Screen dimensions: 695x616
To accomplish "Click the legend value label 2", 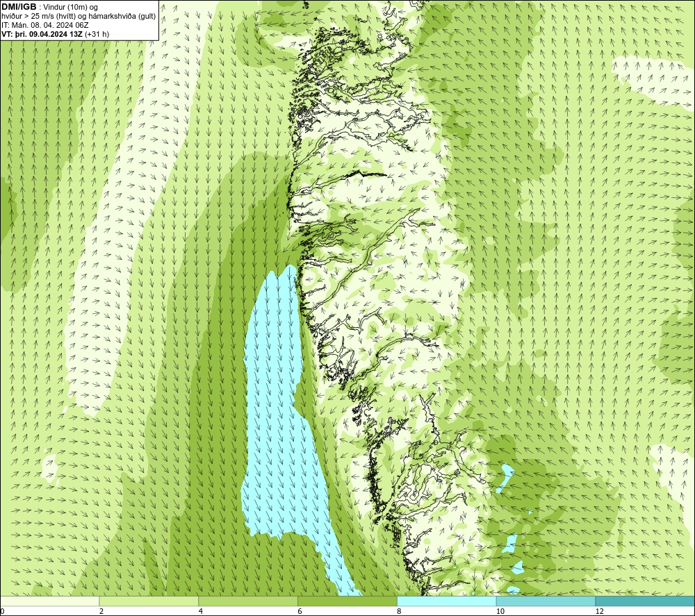I will [x=101, y=611].
